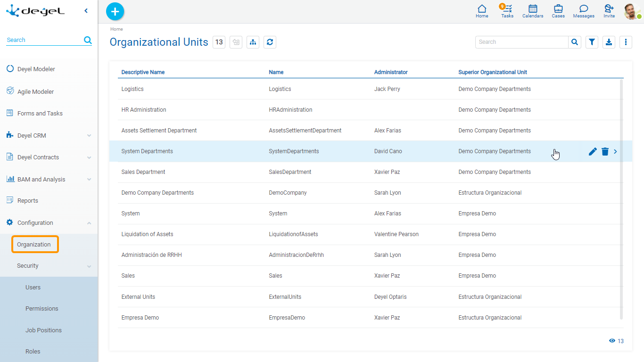
Task: Click the edit pencil on System Departments row
Action: 593,151
